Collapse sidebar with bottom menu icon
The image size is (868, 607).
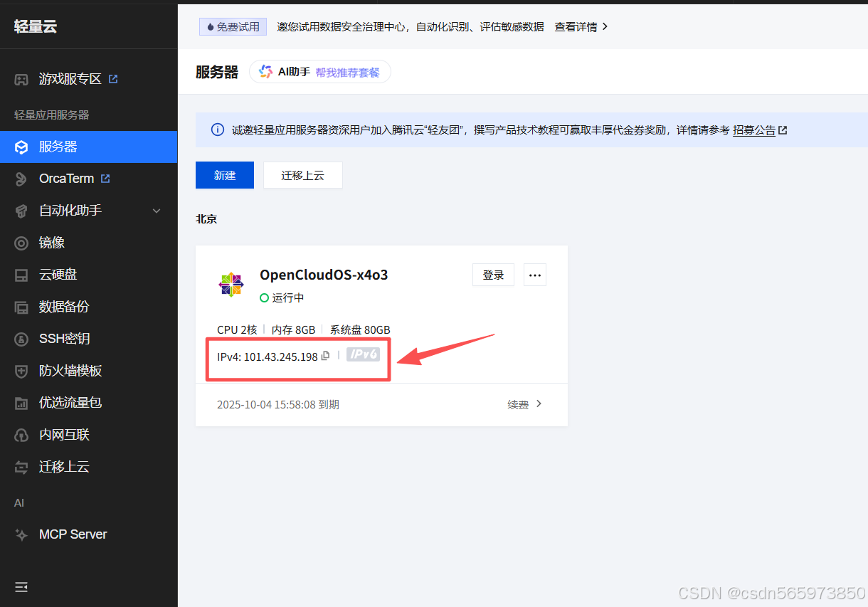[x=21, y=587]
